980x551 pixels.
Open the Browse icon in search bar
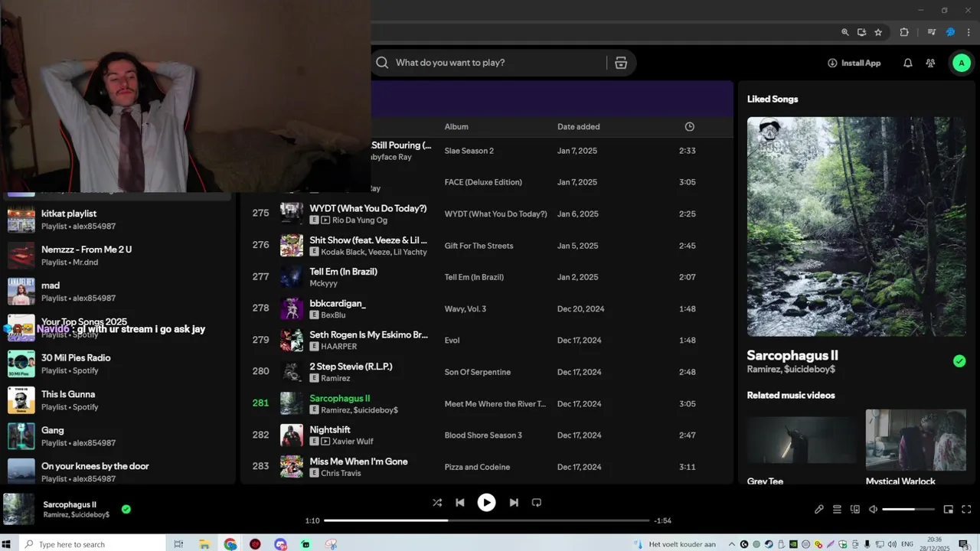click(621, 63)
